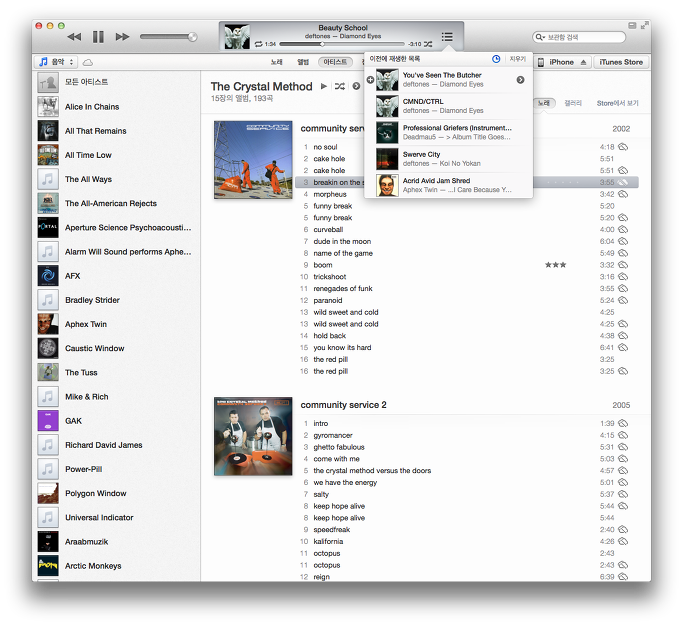Eject the iPhone using the eject icon
This screenshot has width=683, height=626.
(583, 62)
